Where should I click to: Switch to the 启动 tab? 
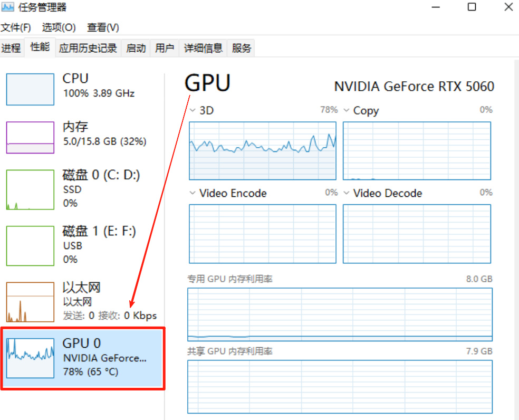[x=136, y=49]
